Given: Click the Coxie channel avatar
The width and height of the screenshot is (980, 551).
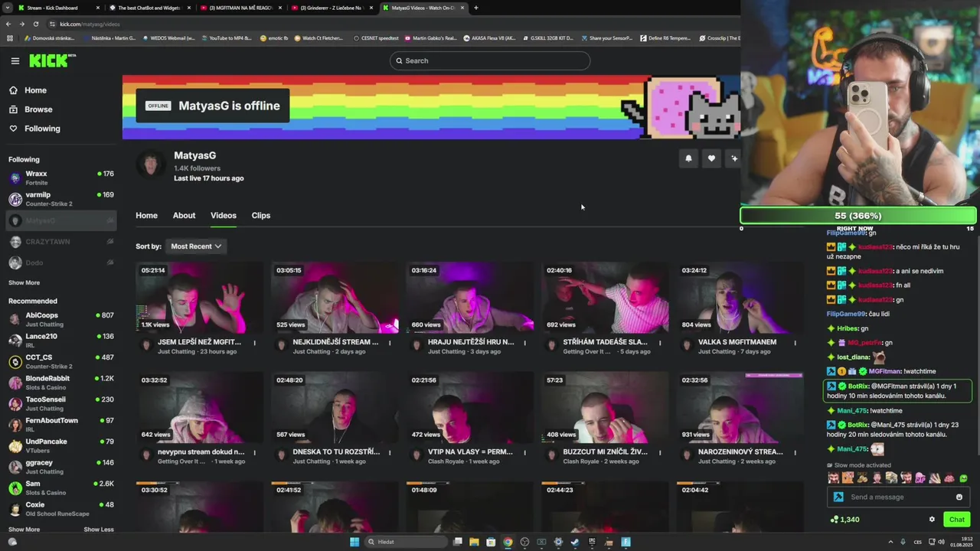Looking at the screenshot, I should click(x=15, y=509).
